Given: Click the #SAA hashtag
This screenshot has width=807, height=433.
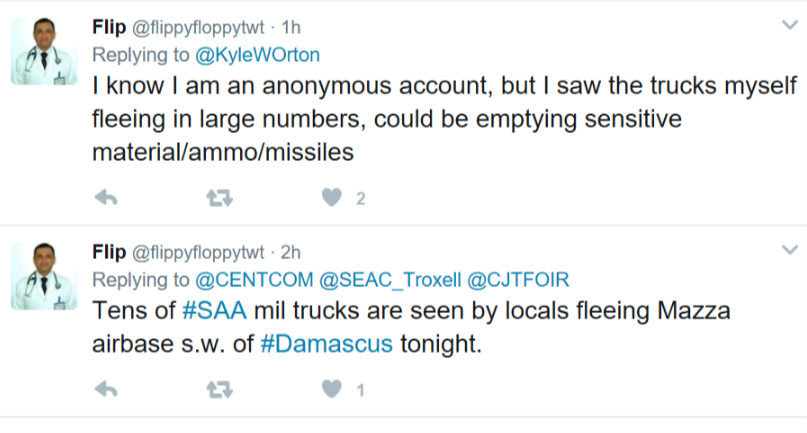Looking at the screenshot, I should 211,311.
